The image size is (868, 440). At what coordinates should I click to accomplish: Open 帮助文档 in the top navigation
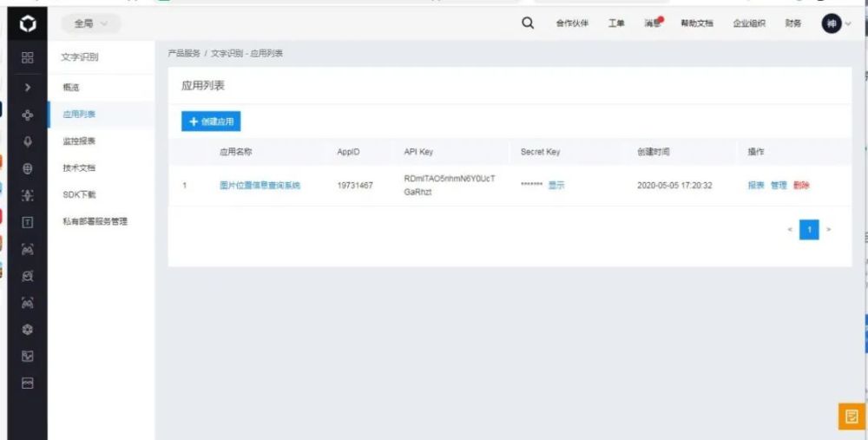(697, 23)
